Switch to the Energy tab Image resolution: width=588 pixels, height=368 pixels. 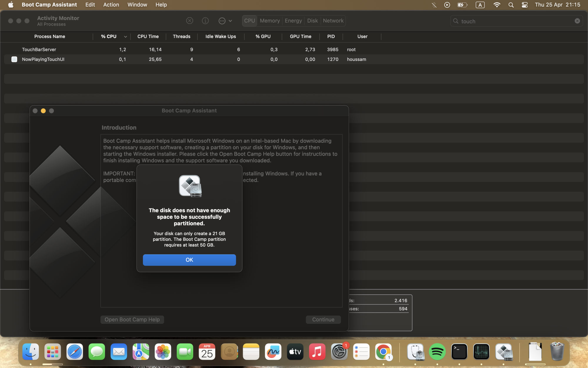point(293,21)
